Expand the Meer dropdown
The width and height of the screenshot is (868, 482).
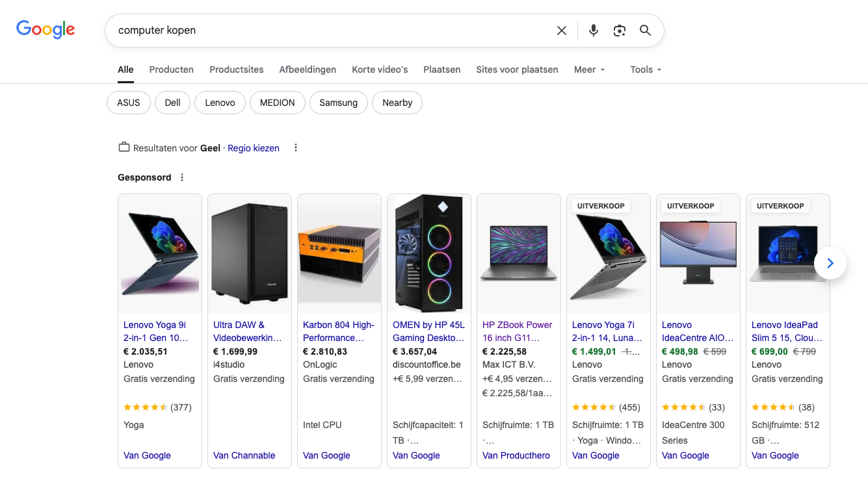pyautogui.click(x=589, y=70)
